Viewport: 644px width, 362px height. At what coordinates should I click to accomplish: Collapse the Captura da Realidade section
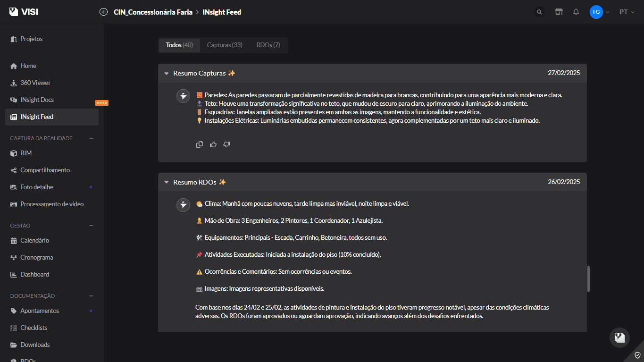click(x=92, y=138)
